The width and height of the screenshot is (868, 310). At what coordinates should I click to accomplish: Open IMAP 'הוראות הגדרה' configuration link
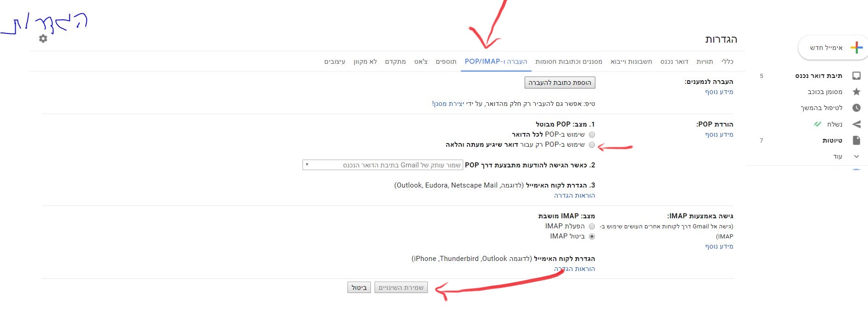tap(574, 269)
